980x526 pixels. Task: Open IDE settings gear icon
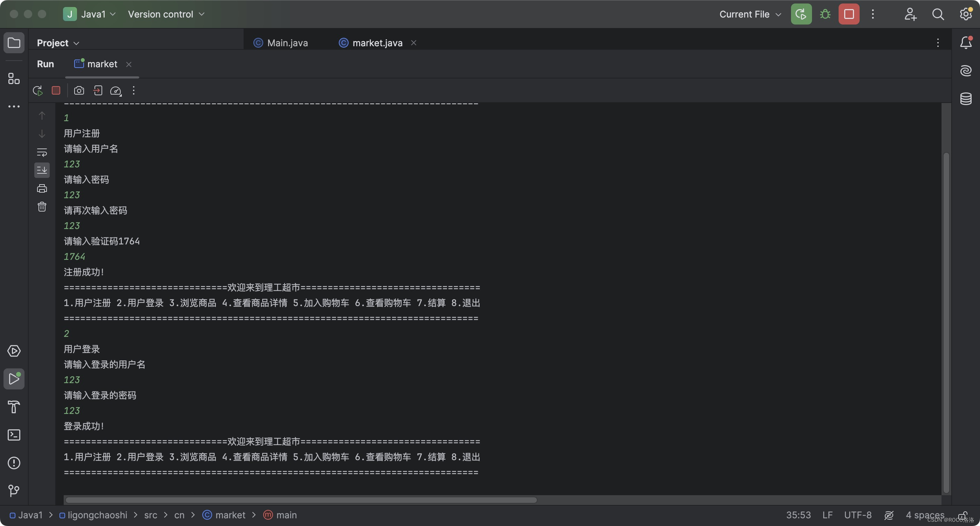coord(966,14)
